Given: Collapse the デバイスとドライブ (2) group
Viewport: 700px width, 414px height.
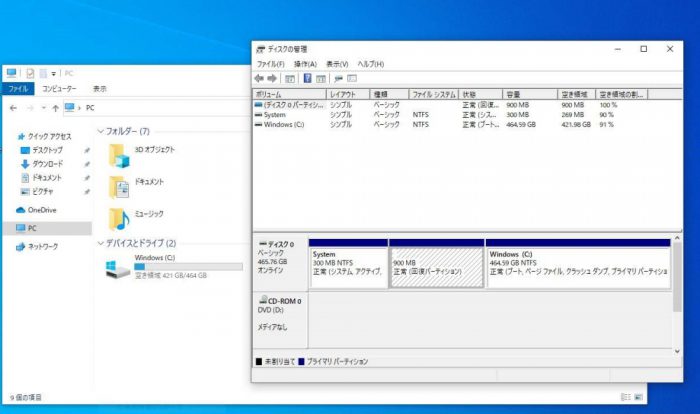Looking at the screenshot, I should click(100, 243).
